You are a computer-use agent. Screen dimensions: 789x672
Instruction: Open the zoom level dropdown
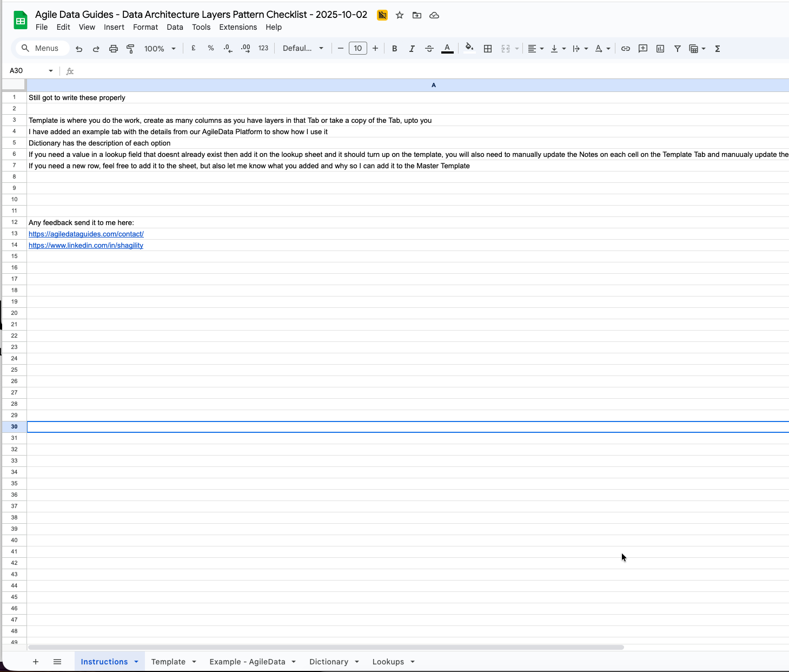[x=160, y=49]
